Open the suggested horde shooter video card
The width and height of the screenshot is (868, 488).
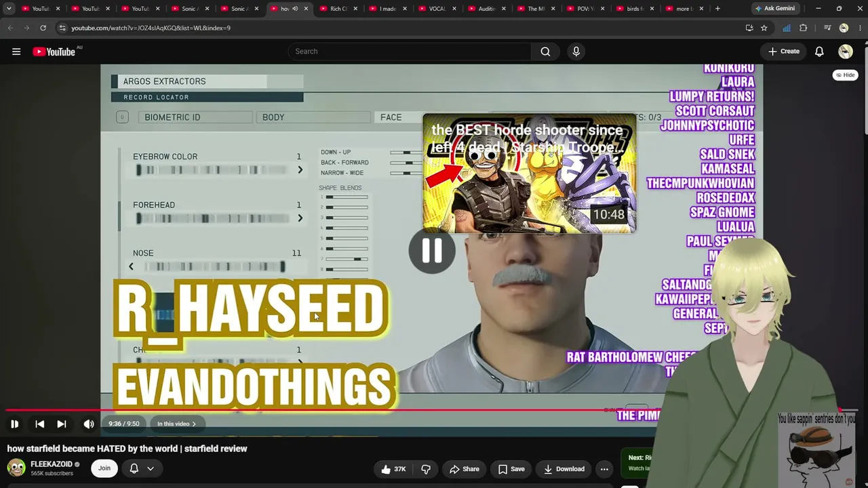pyautogui.click(x=530, y=174)
